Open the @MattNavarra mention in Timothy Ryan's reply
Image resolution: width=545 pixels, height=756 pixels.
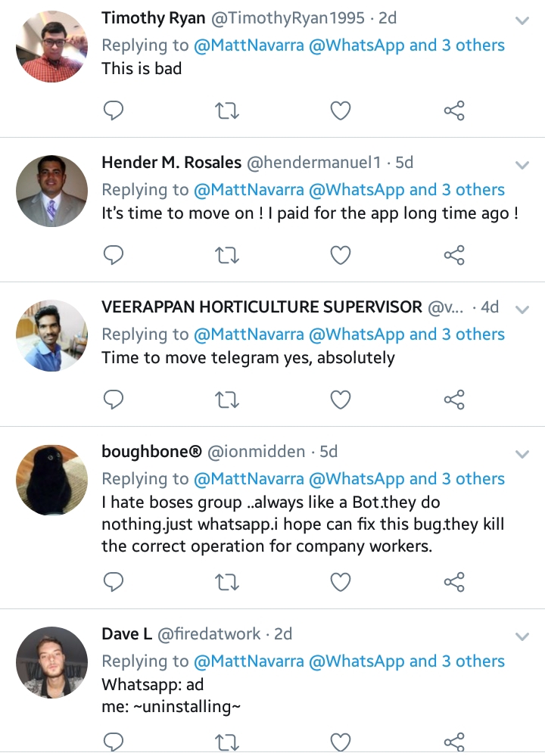pos(249,45)
